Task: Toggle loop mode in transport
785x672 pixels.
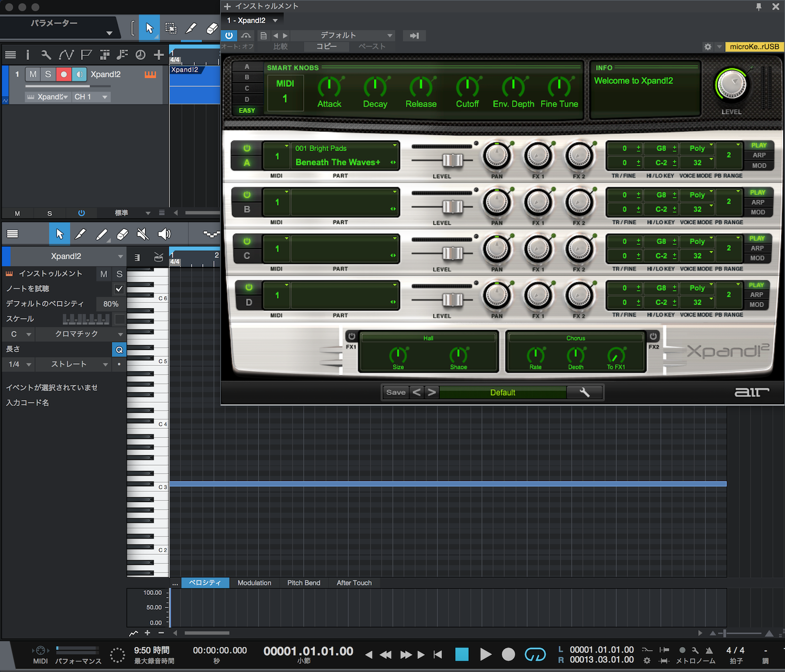Action: (x=535, y=654)
